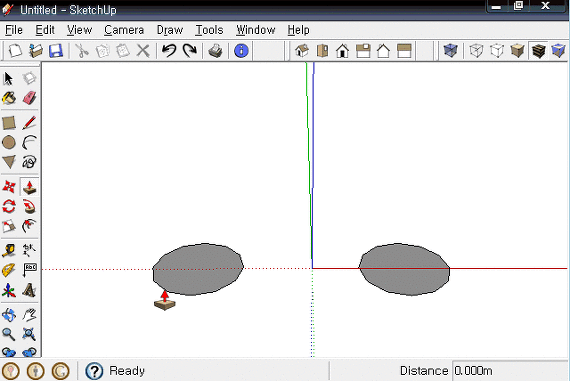
Task: Click the Copy toolbar icon
Action: (103, 51)
